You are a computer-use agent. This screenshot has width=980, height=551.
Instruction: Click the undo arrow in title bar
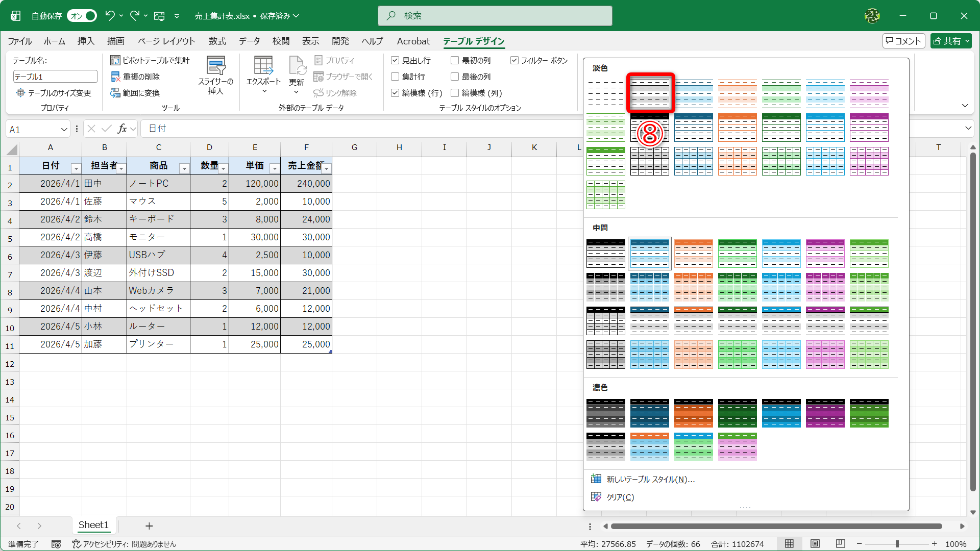[109, 15]
